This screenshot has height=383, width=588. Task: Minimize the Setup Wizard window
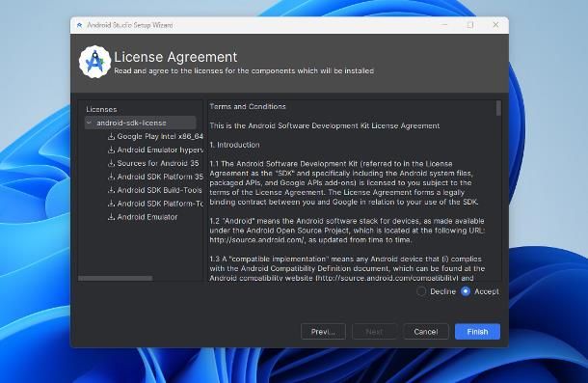(444, 25)
